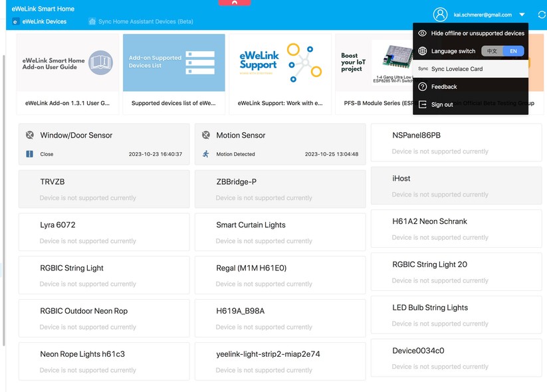Screen dimensions: 547x392
Task: Open the eWeLink Devices tab
Action: click(x=39, y=22)
